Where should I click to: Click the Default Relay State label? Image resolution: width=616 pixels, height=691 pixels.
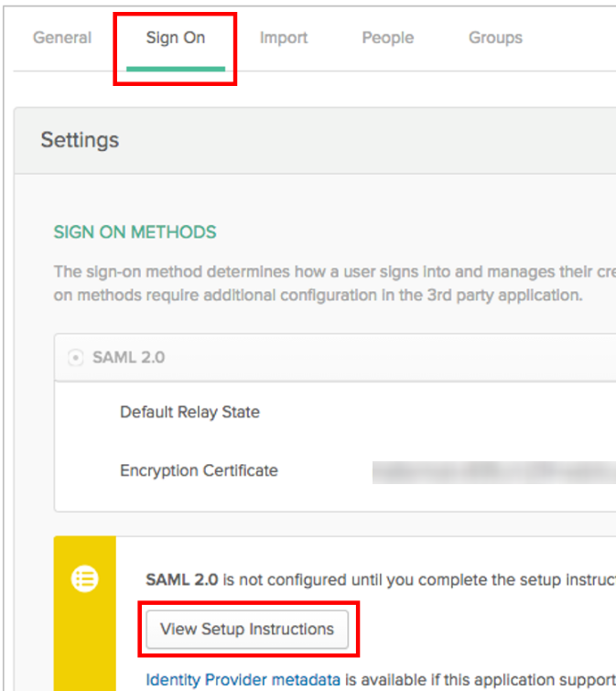pos(189,413)
